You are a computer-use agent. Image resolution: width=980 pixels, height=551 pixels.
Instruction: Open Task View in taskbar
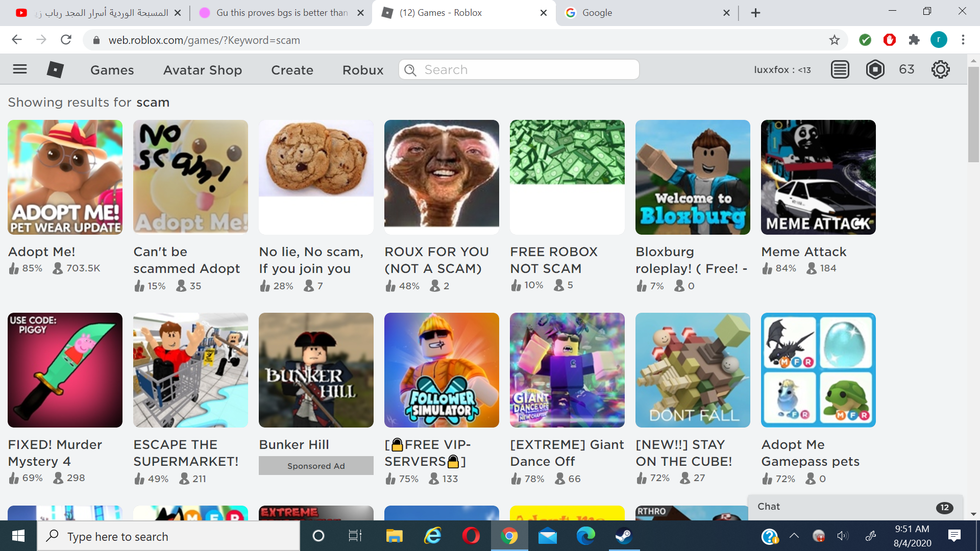(x=355, y=536)
